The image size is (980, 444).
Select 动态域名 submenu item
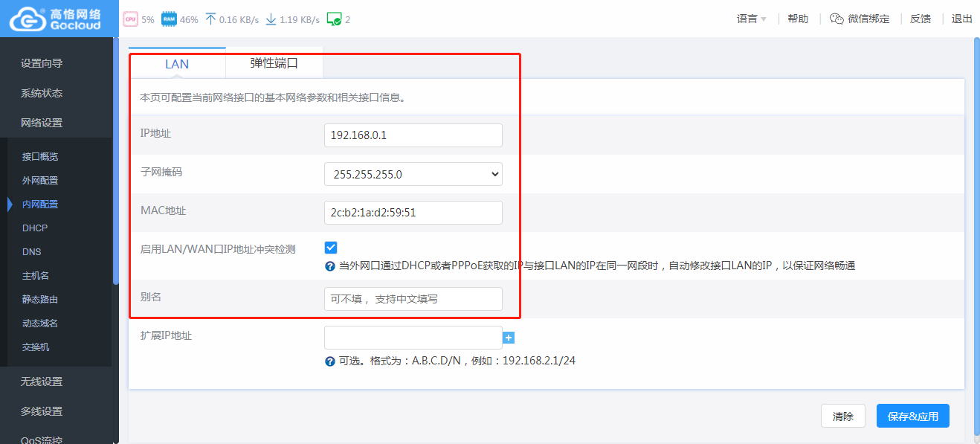(x=40, y=324)
